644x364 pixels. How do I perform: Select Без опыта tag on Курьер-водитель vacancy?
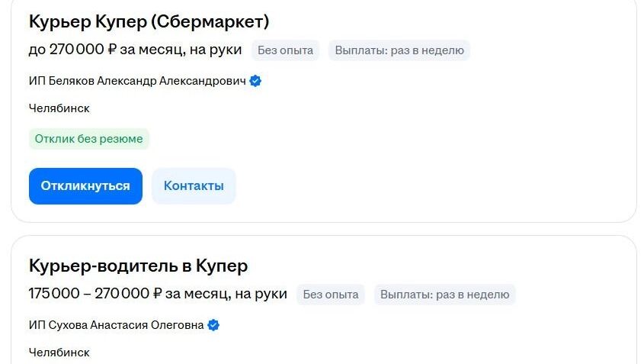coord(331,295)
